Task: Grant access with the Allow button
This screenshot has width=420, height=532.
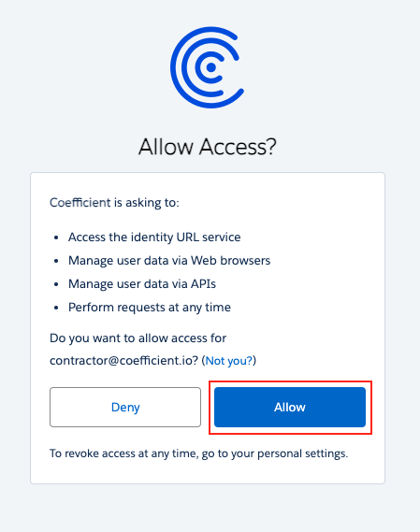Action: tap(290, 407)
